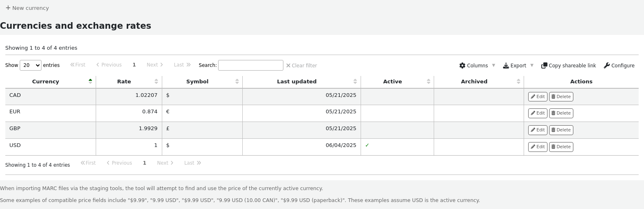Viewport: 644px width, 209px height.
Task: Click the New currency plus button
Action: click(27, 8)
